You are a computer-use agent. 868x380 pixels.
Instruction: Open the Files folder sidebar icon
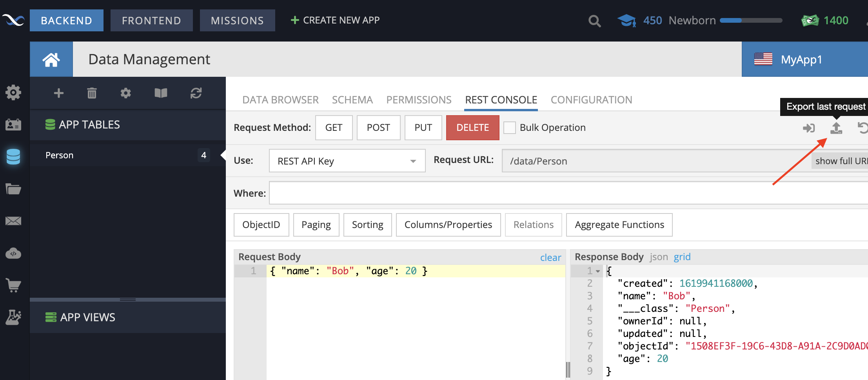(x=13, y=189)
